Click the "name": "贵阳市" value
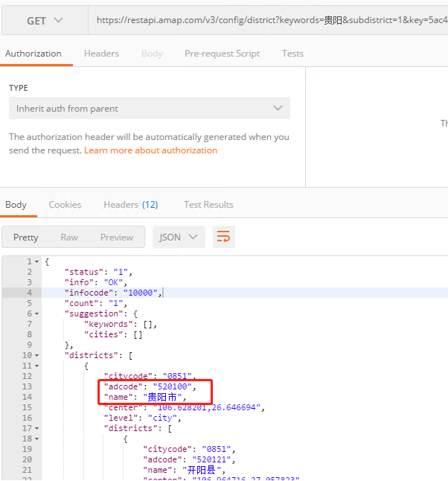Image resolution: width=448 pixels, height=481 pixels. click(x=162, y=398)
